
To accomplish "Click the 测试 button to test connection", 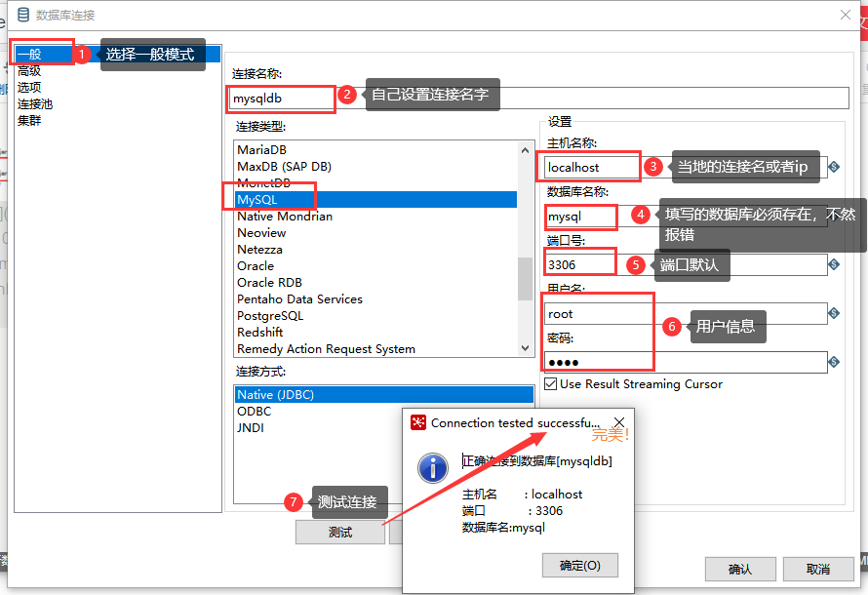I will (339, 532).
